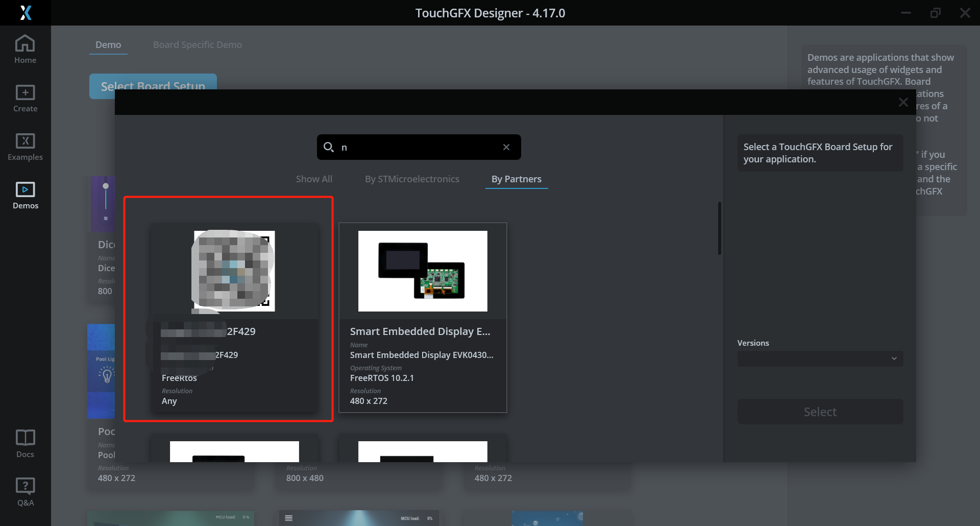Close the board setup dialog

click(903, 102)
